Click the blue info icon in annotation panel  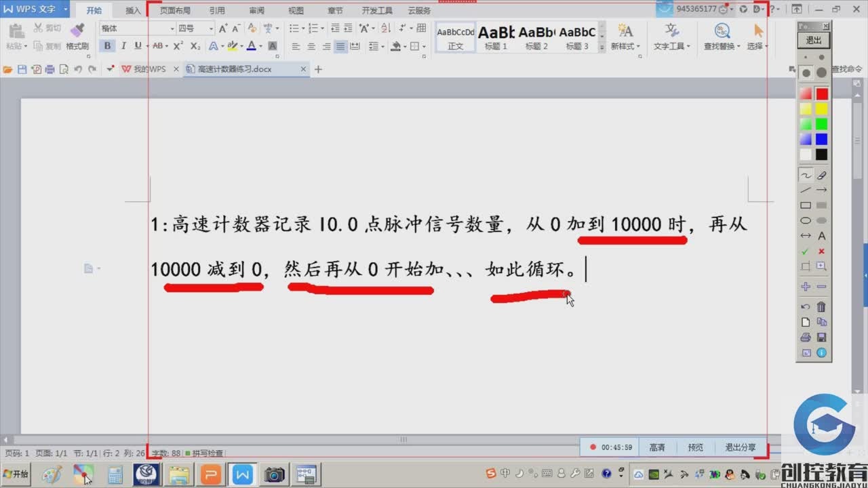pos(821,352)
